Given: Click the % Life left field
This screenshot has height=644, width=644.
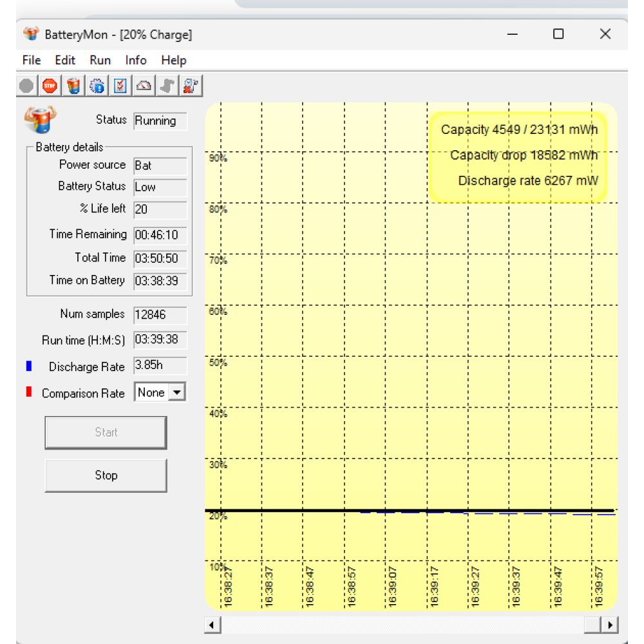Looking at the screenshot, I should tap(160, 210).
